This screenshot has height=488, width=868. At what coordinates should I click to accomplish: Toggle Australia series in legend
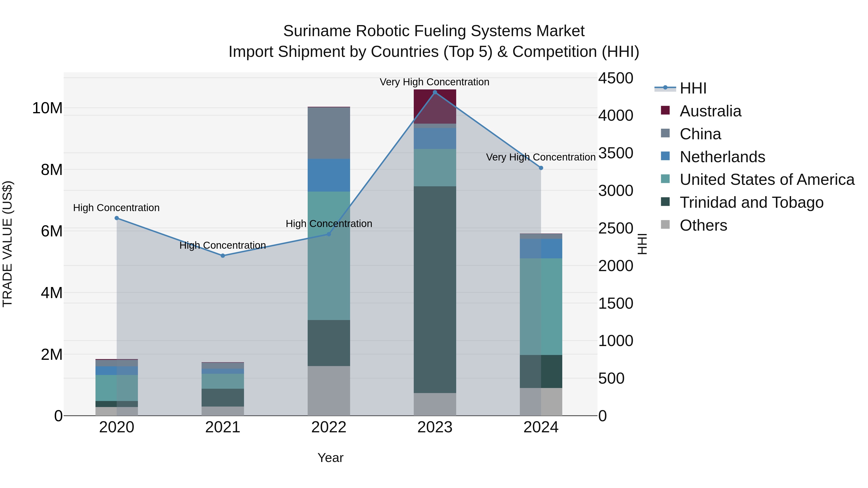[701, 111]
